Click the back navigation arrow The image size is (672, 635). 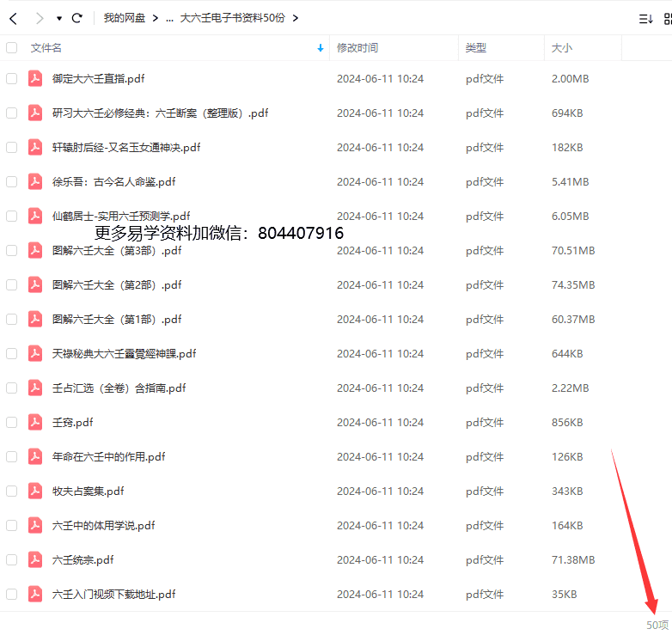tap(13, 18)
